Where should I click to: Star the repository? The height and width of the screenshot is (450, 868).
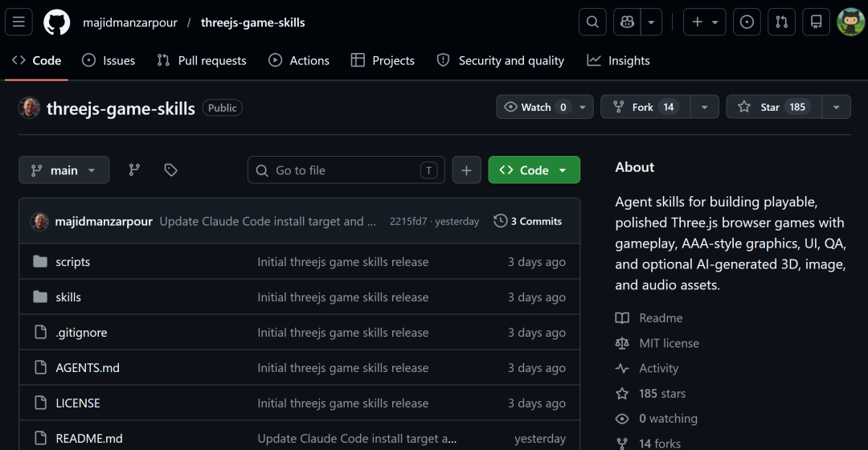774,107
